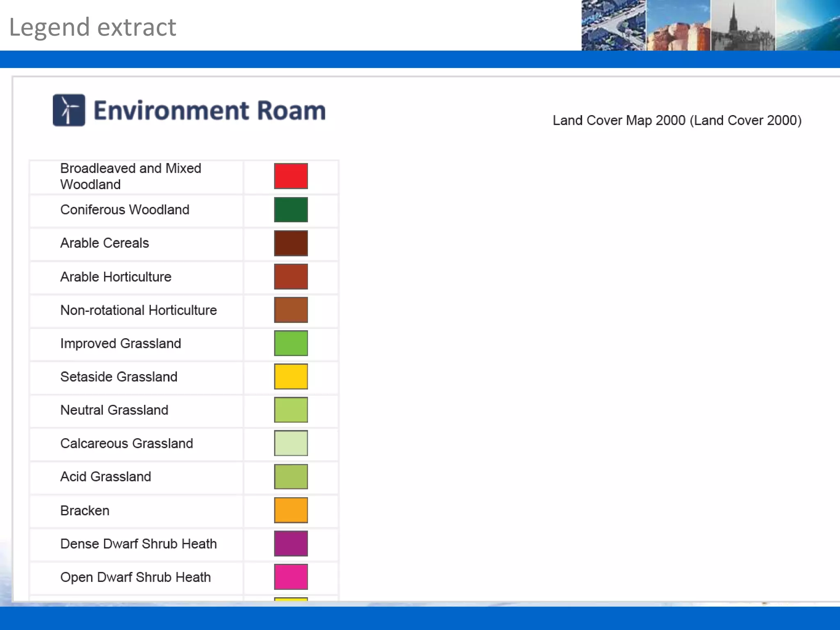Click the Environment Roam title text
This screenshot has height=630, width=840.
pyautogui.click(x=210, y=111)
